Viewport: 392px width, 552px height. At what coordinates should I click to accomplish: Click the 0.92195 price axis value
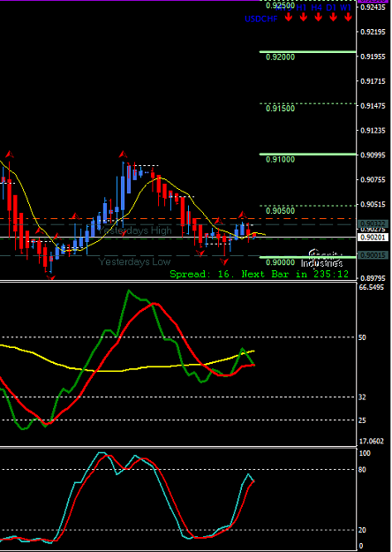tap(373, 32)
